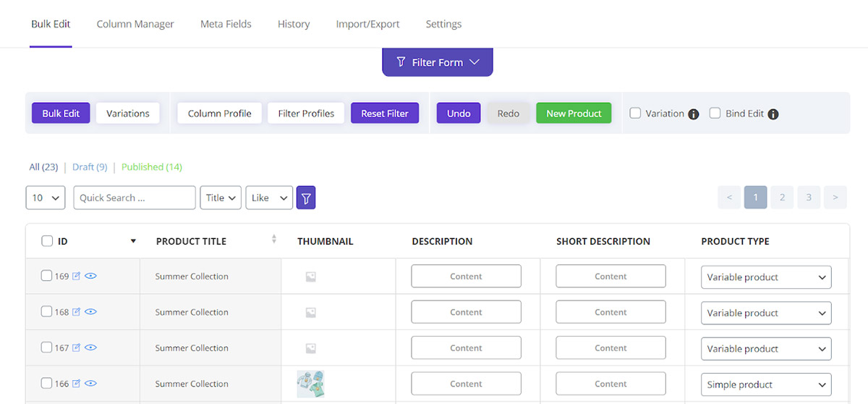Apply quick search funnel filter button
This screenshot has height=404, width=868.
[306, 198]
